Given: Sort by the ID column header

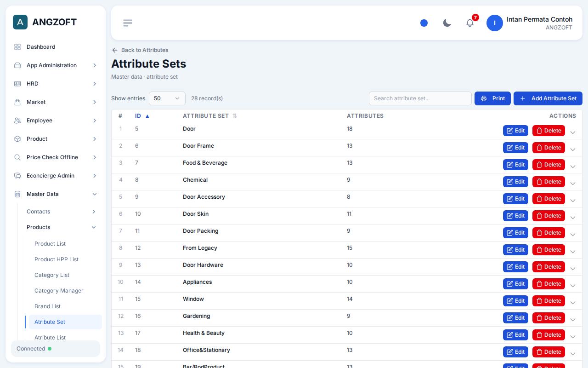Looking at the screenshot, I should (142, 116).
